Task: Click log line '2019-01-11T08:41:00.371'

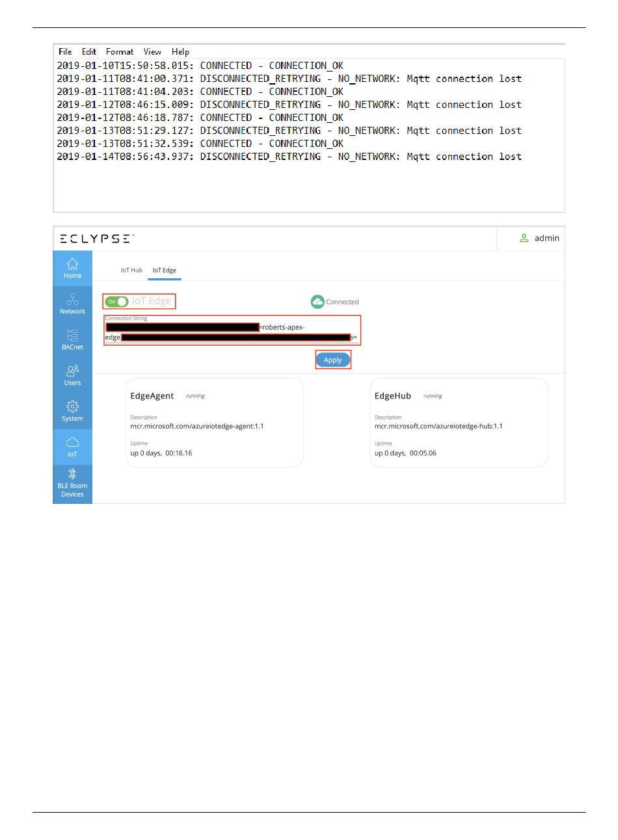Action: pyautogui.click(x=289, y=79)
